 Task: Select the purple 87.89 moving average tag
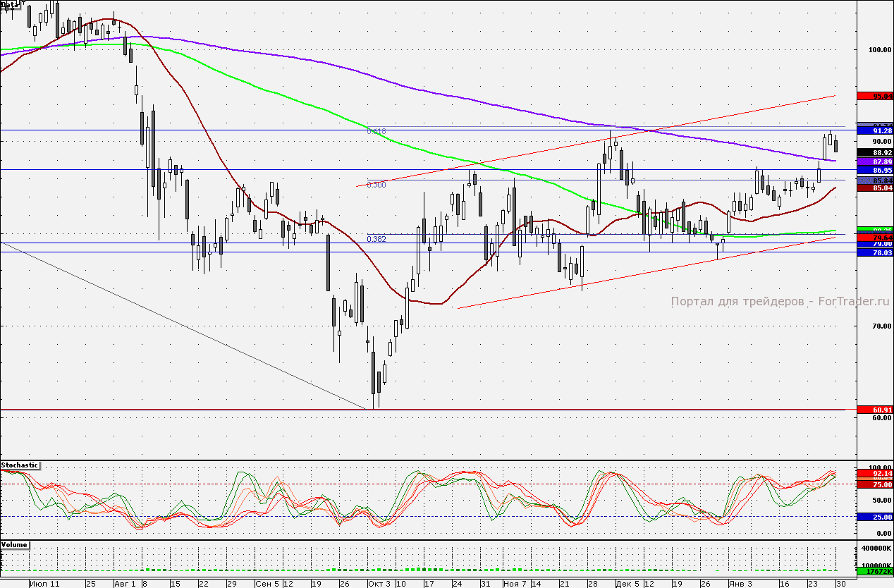click(874, 161)
